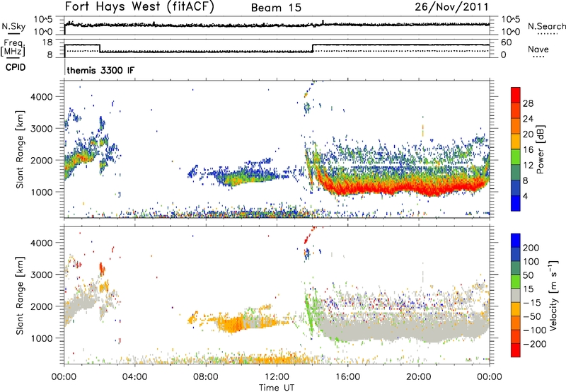
Task: Pick the red bottom segment of Velocity colorbar
Action: 516,350
